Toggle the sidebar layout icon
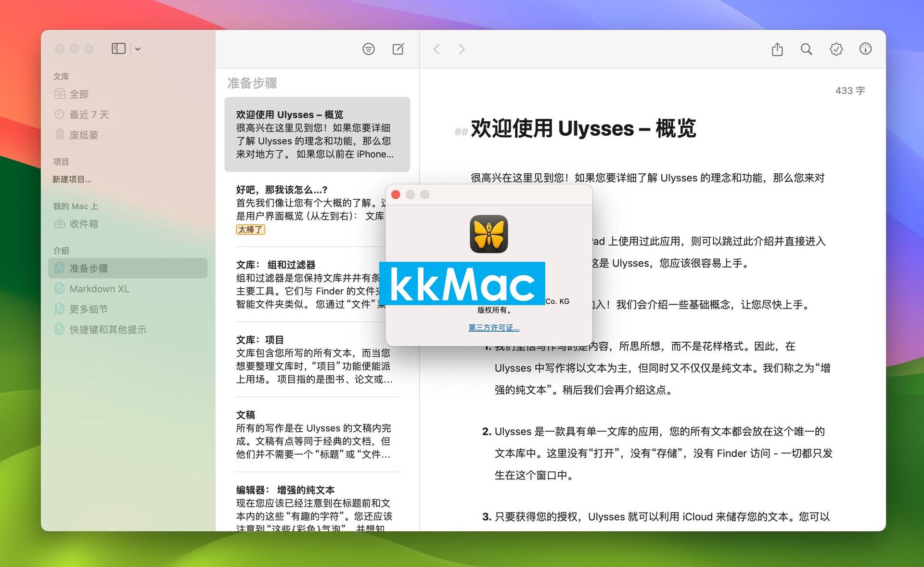 point(118,49)
